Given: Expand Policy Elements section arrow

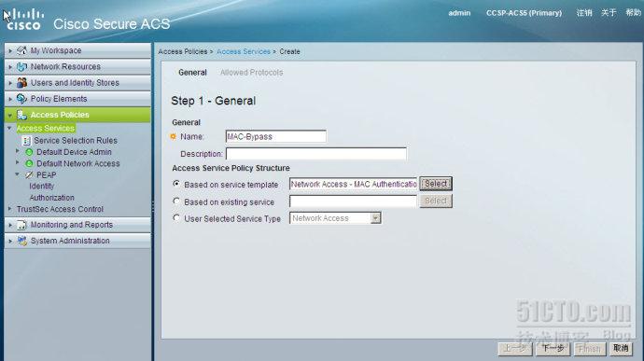Looking at the screenshot, I should click(x=10, y=99).
